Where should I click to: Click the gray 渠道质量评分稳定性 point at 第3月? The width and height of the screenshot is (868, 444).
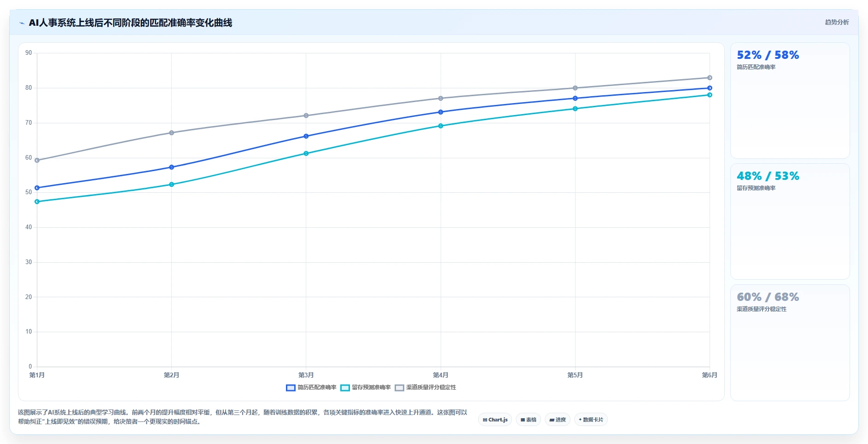click(306, 115)
